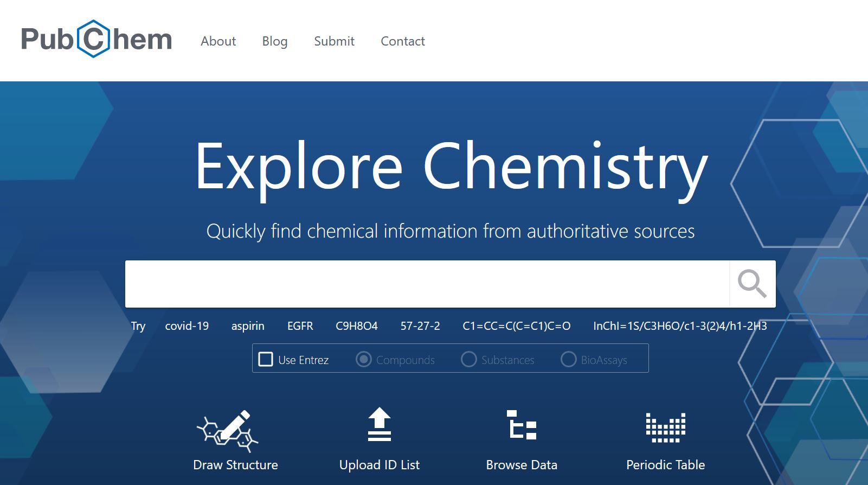Select the Substances radio button
Viewport: 868px width, 485px height.
point(468,359)
